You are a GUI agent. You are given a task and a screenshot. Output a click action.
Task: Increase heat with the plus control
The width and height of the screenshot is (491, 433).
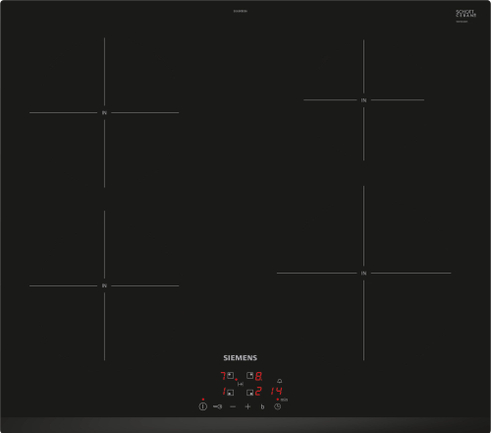point(248,407)
